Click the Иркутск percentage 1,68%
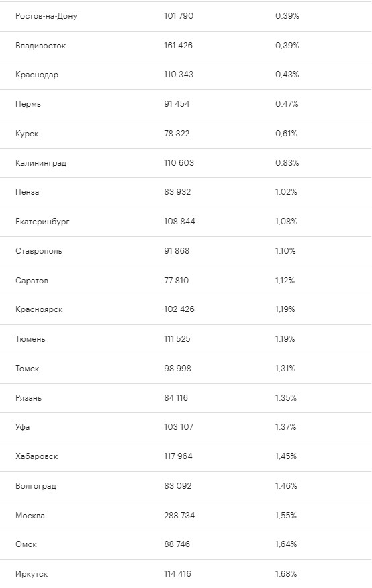 click(286, 573)
